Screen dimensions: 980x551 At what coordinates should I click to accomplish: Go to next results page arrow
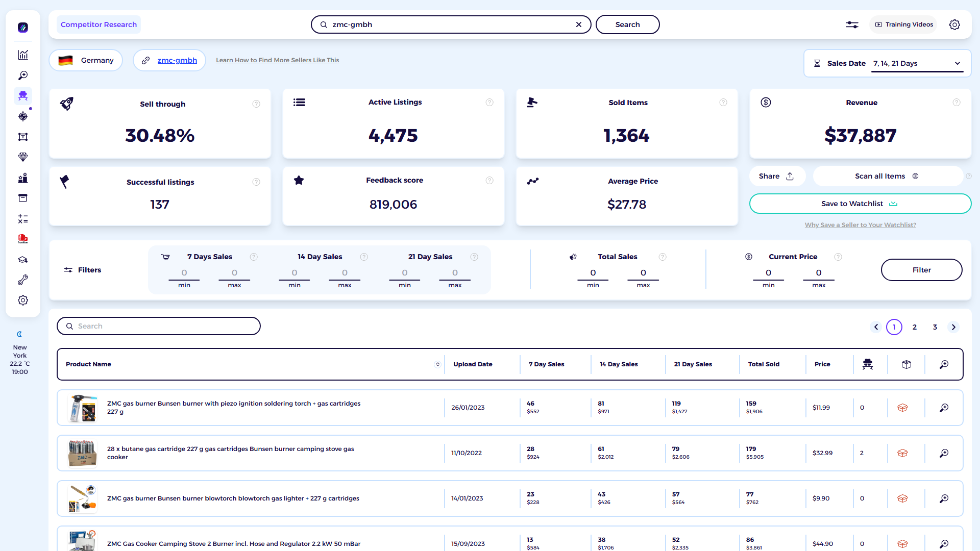tap(953, 327)
